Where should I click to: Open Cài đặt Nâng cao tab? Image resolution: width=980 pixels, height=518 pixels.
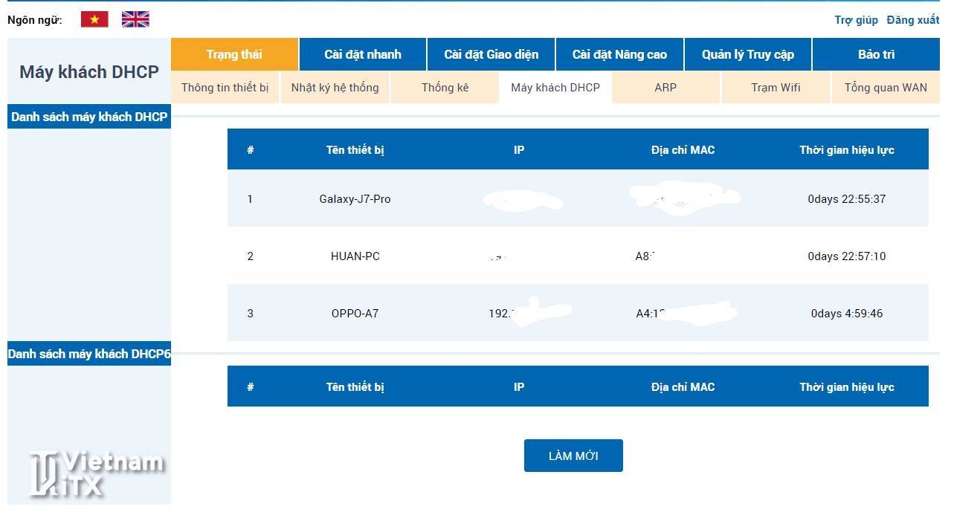click(619, 54)
